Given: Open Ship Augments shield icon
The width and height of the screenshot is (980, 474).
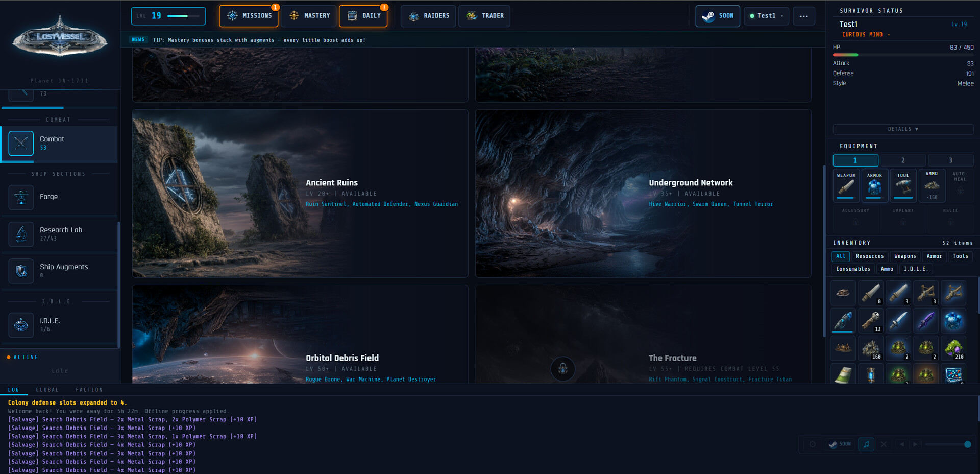Looking at the screenshot, I should coord(21,271).
